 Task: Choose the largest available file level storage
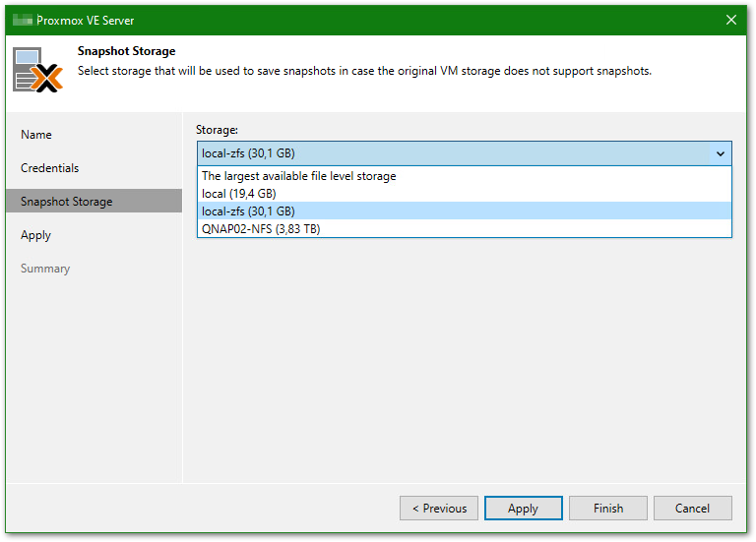(299, 177)
